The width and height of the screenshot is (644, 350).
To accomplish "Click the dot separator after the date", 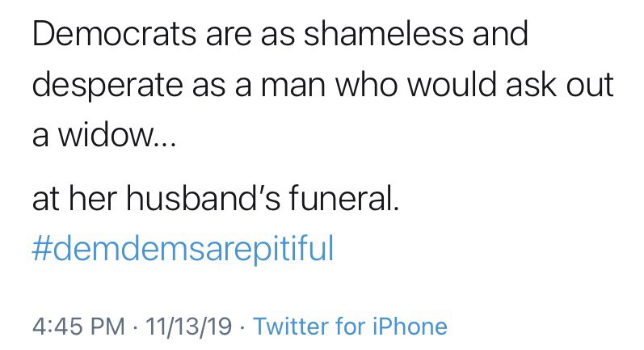I will click(x=242, y=327).
